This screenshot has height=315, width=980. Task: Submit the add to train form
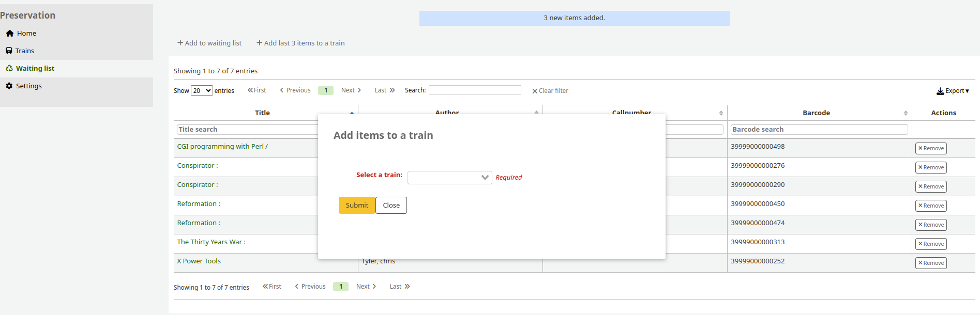pos(357,206)
